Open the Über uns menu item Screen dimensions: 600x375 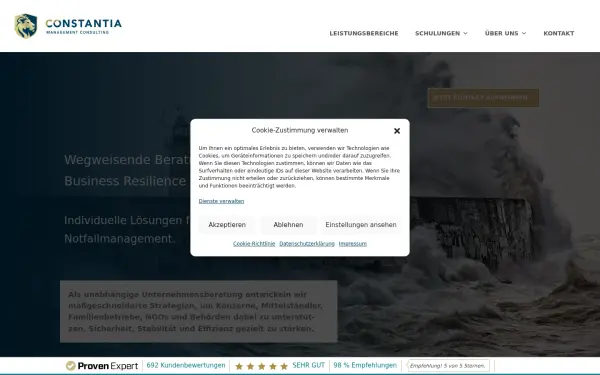[501, 33]
